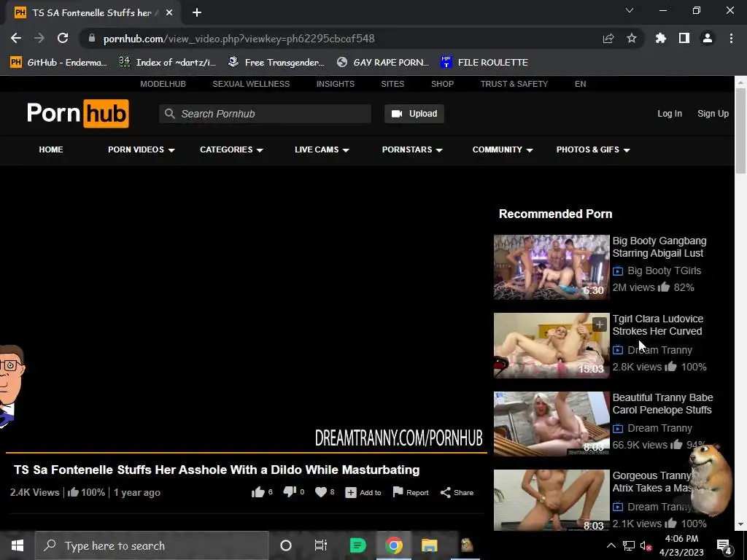
Task: Click the magnifier icon in the site search
Action: tap(169, 113)
